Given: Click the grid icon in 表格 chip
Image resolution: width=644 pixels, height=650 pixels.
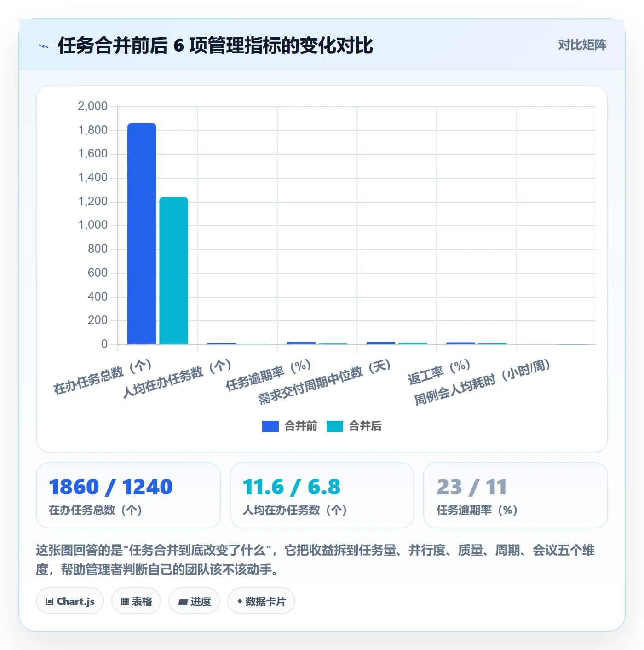Looking at the screenshot, I should click(x=125, y=602).
